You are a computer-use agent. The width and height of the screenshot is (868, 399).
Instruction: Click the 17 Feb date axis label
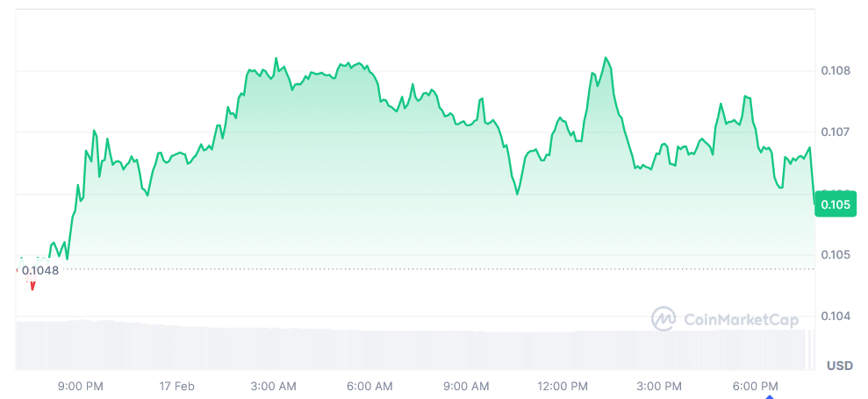pos(176,385)
